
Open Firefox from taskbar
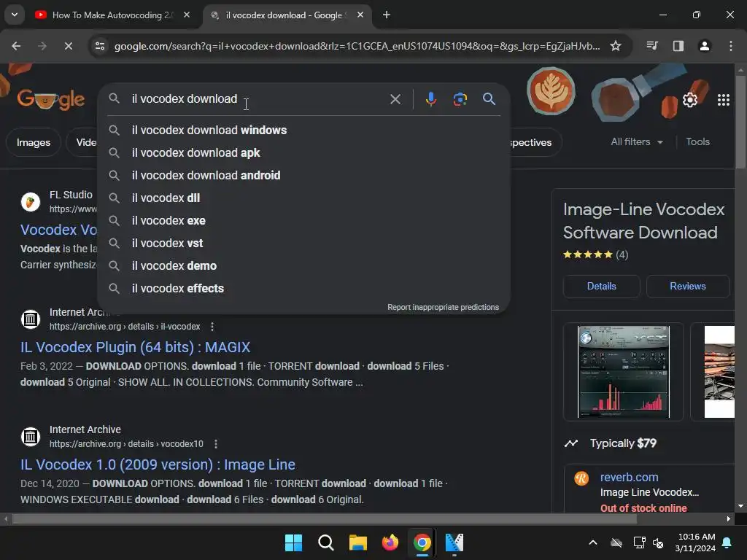(390, 542)
